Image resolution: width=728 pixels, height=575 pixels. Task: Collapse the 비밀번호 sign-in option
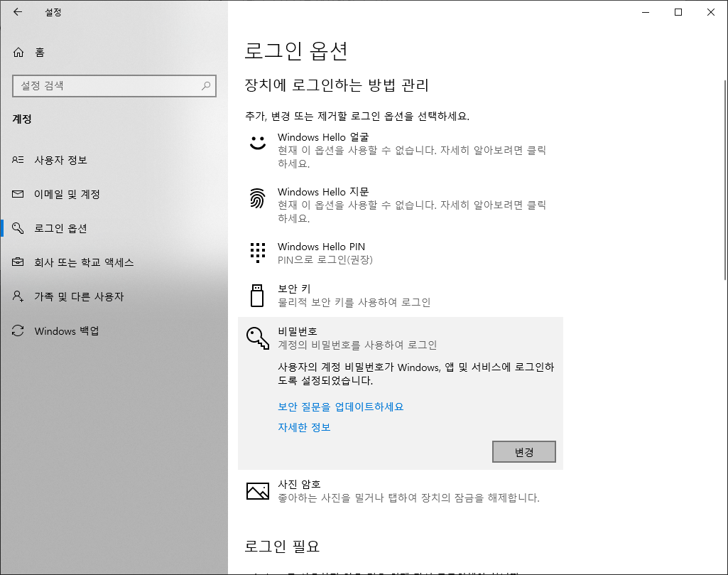pyautogui.click(x=400, y=338)
